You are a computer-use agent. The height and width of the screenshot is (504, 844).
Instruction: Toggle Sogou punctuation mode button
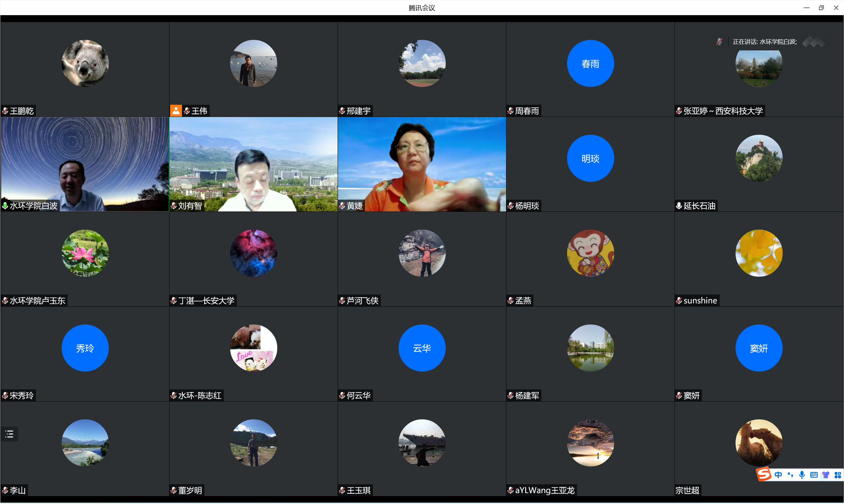[x=790, y=475]
